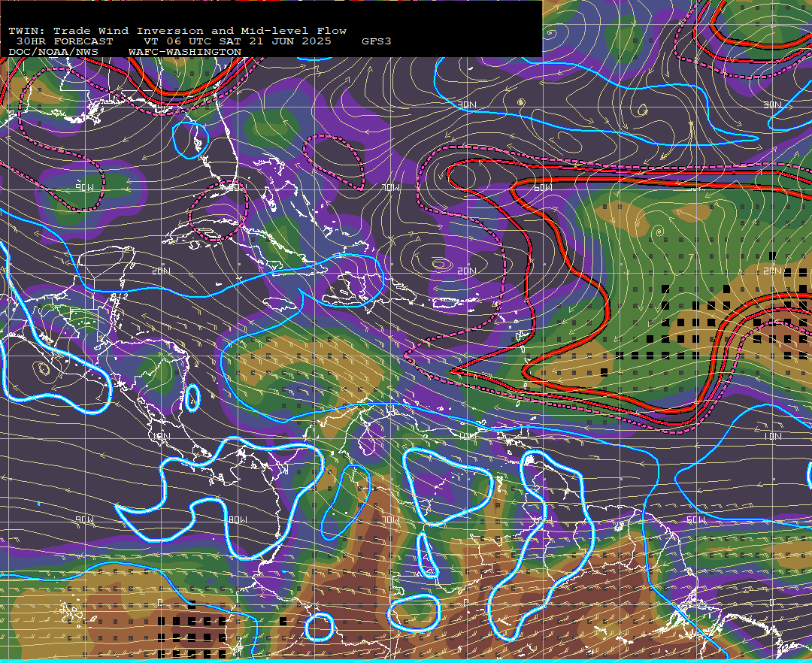Click the '50W' longitude label

(695, 519)
